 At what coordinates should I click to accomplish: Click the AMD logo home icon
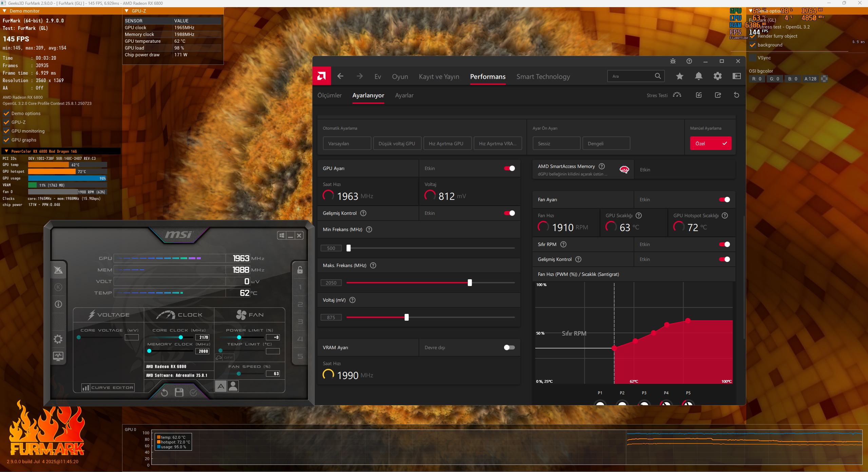321,76
